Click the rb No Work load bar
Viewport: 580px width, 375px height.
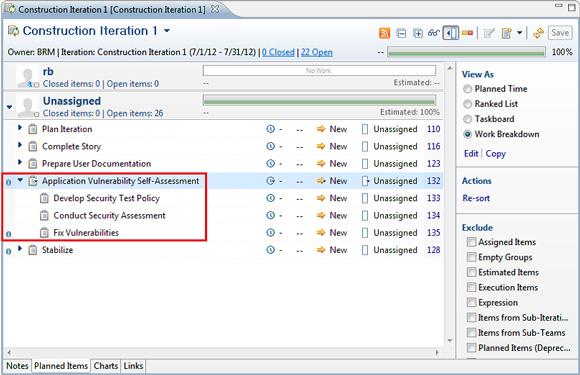[319, 71]
